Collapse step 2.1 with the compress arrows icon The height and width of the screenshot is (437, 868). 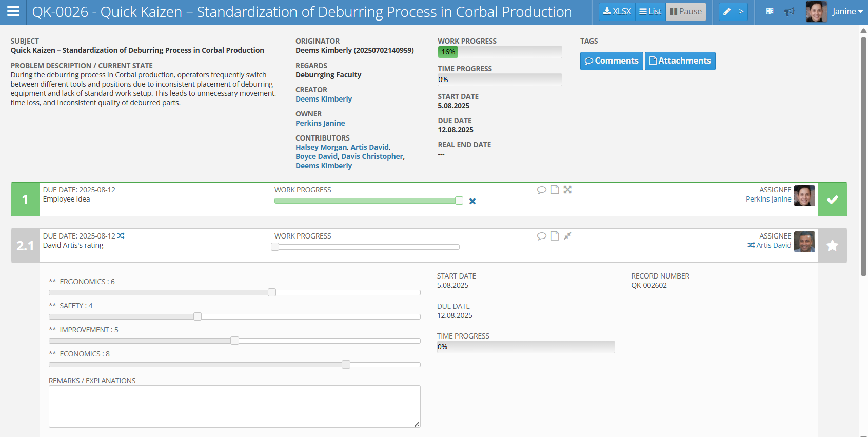[x=567, y=236]
